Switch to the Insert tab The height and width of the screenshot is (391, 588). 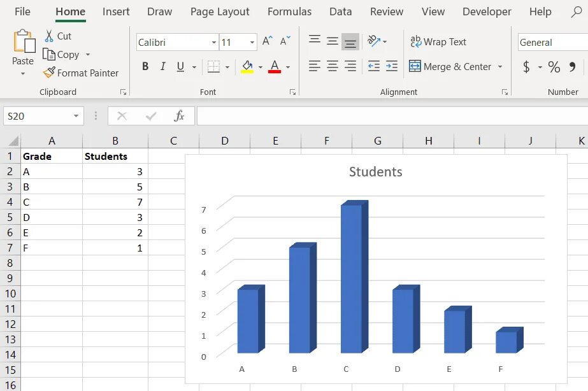[x=116, y=11]
